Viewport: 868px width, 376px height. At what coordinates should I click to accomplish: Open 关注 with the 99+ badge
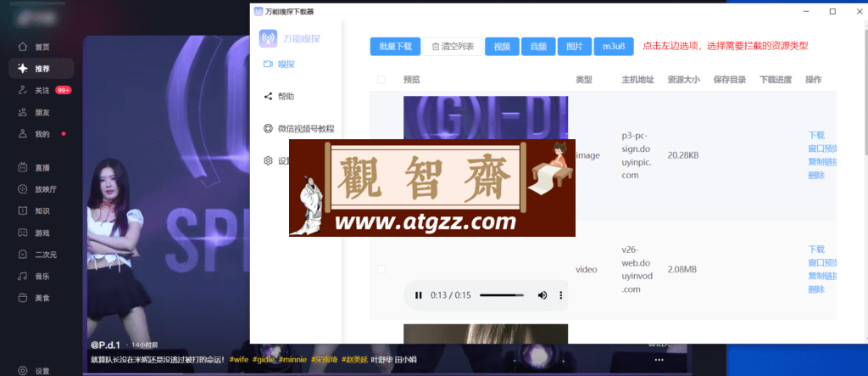[x=44, y=91]
